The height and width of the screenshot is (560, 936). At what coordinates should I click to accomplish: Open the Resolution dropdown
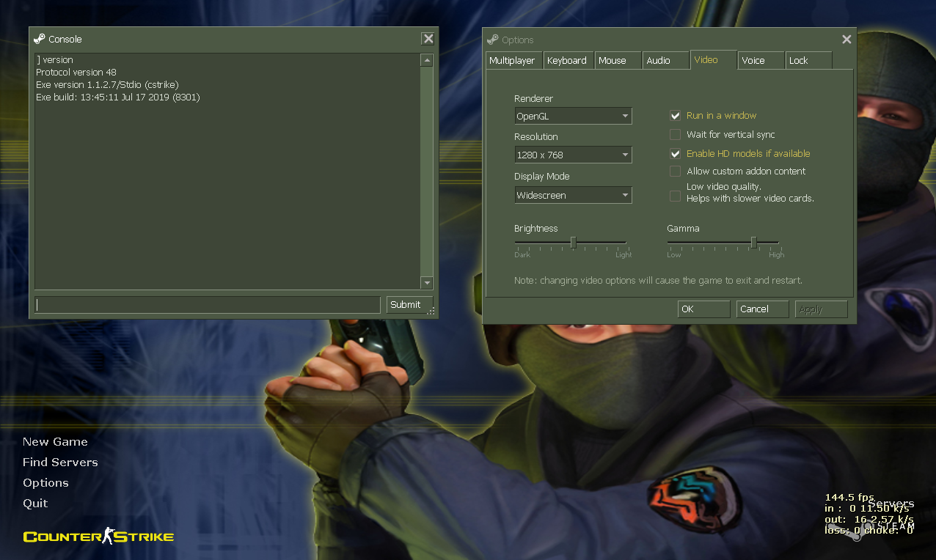tap(573, 155)
